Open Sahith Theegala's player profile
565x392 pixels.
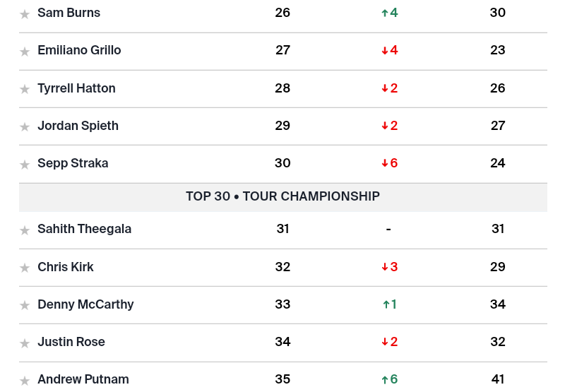(84, 229)
